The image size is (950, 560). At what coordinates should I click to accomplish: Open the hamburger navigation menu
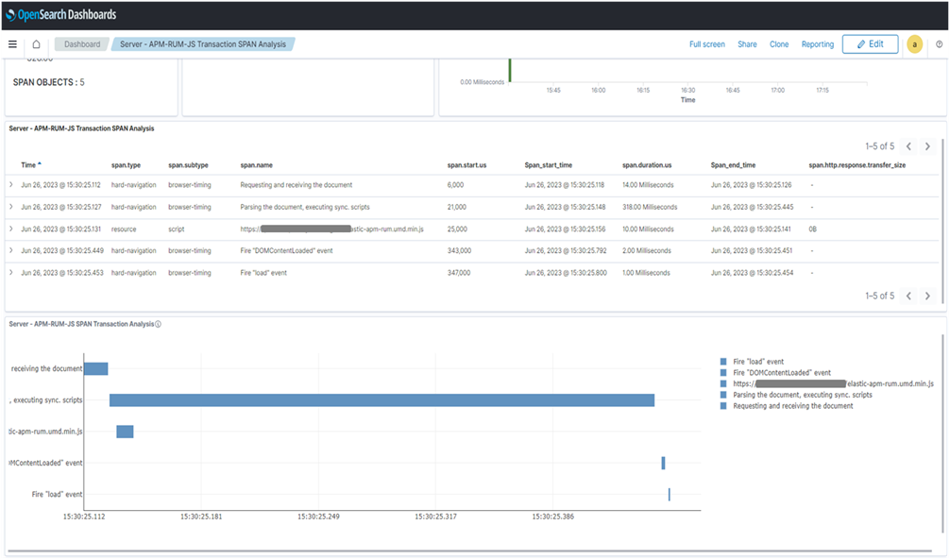(12, 44)
